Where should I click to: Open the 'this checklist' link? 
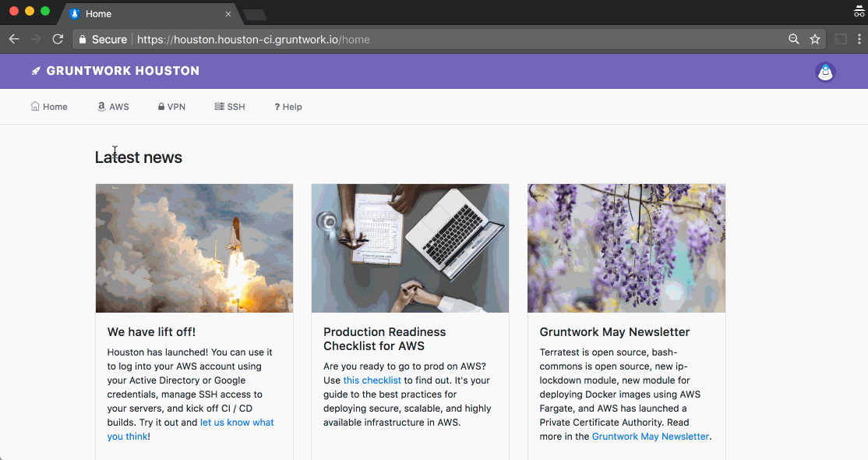pyautogui.click(x=372, y=380)
